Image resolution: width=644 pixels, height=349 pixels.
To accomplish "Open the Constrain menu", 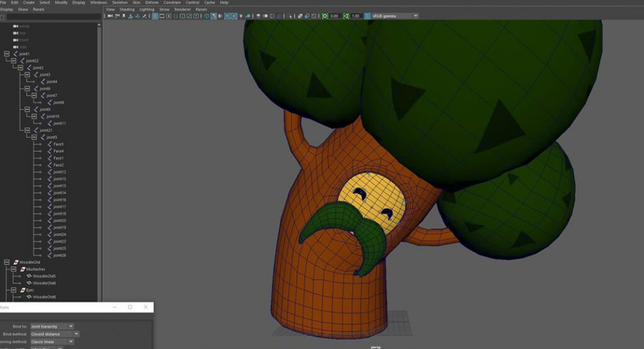I will 172,3.
